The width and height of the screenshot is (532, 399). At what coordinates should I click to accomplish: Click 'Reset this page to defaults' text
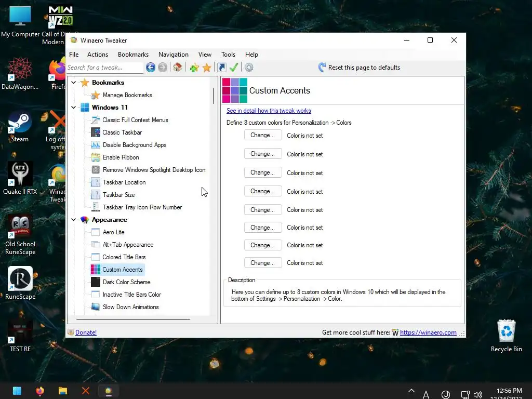pos(364,68)
